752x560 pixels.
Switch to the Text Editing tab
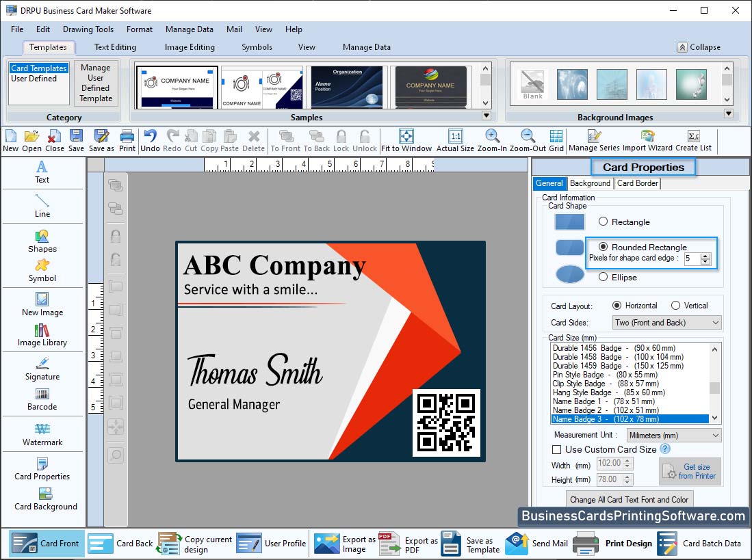[x=115, y=47]
